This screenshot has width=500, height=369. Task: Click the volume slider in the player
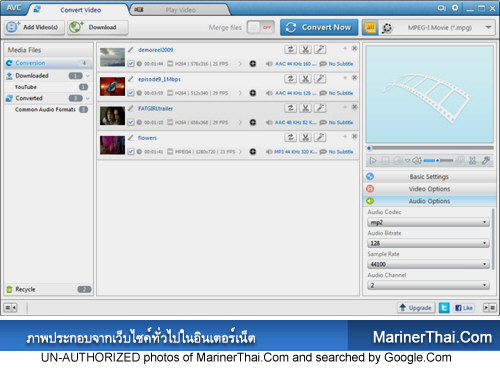(438, 161)
